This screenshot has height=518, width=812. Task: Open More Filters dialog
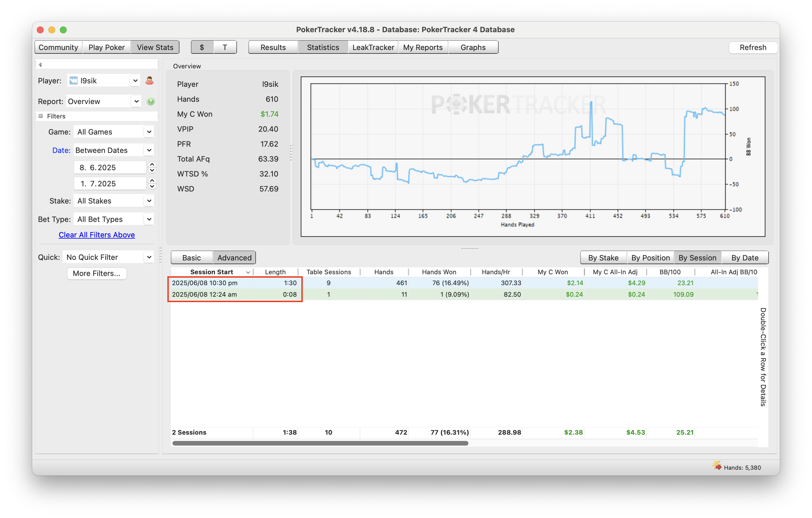(96, 273)
